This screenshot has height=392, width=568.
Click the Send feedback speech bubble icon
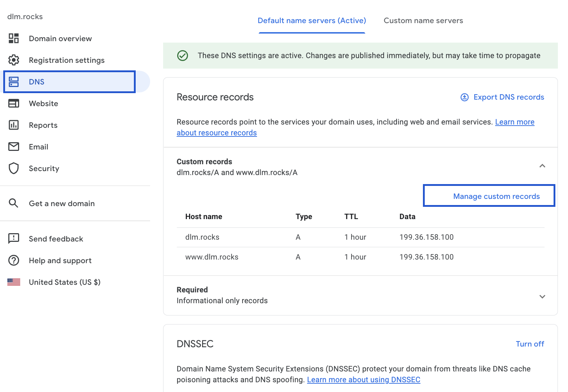pyautogui.click(x=14, y=239)
